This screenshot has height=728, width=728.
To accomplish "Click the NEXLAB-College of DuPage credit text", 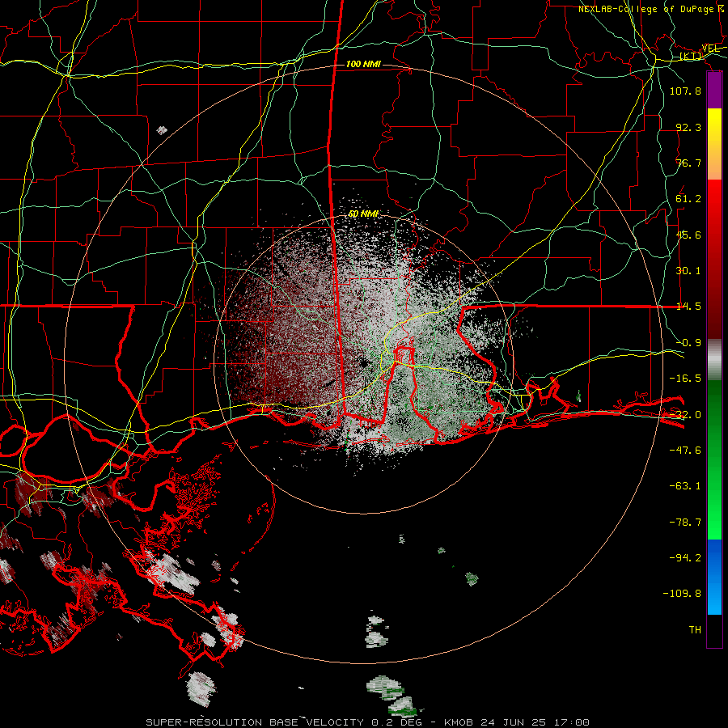I will point(646,9).
